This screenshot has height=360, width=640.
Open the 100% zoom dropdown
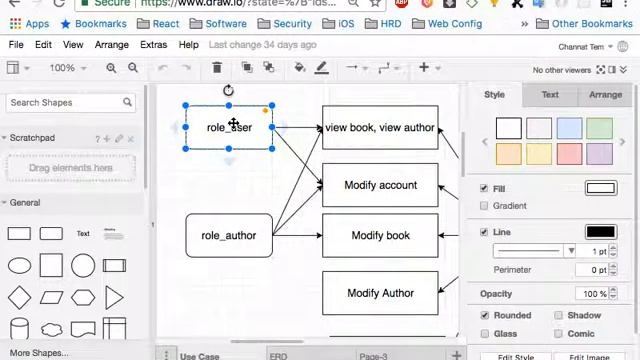point(68,68)
